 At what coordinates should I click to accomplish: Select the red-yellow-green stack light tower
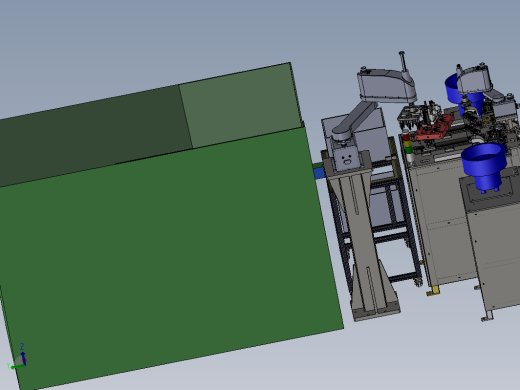click(x=407, y=148)
